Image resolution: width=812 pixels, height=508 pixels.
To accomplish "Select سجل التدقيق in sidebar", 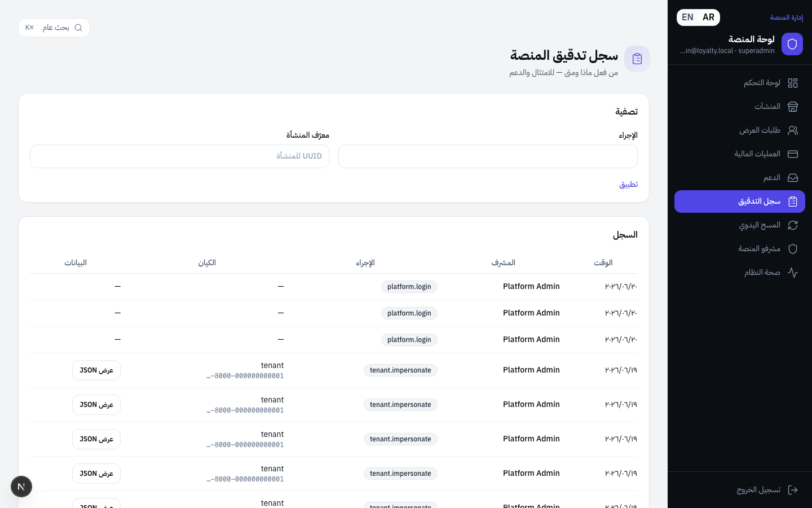I will pyautogui.click(x=740, y=202).
